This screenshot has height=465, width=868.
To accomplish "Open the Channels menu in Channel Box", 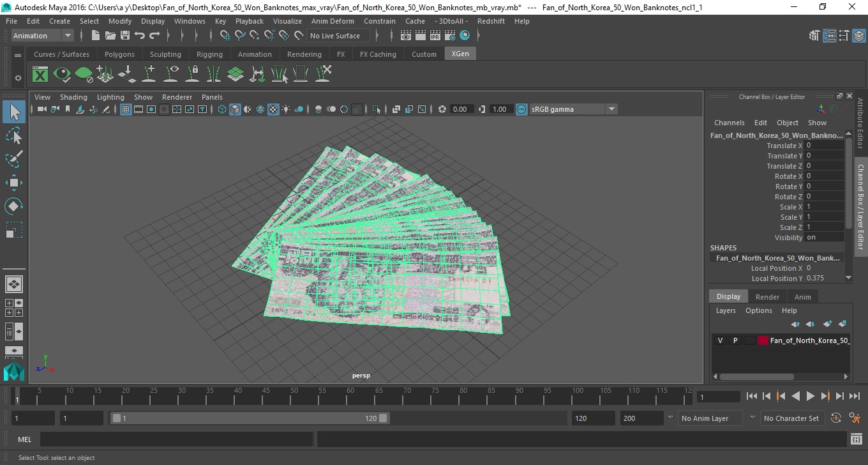I will (729, 123).
